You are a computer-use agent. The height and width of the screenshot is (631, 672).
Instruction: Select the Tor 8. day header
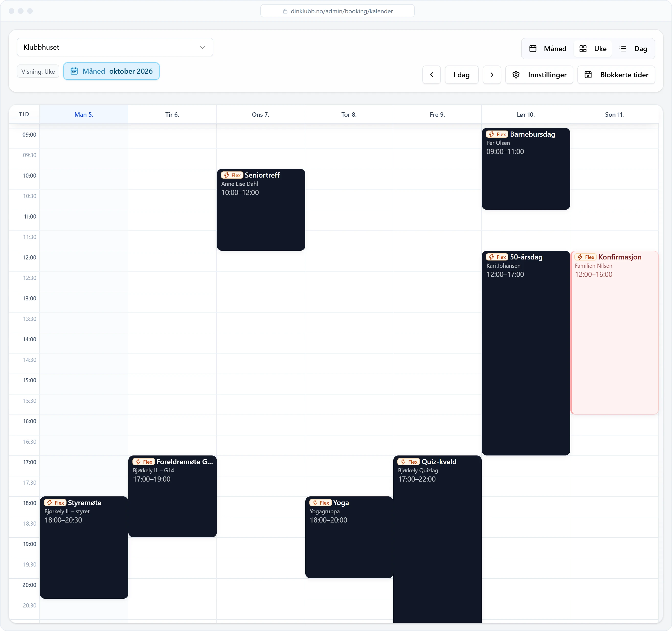point(349,114)
